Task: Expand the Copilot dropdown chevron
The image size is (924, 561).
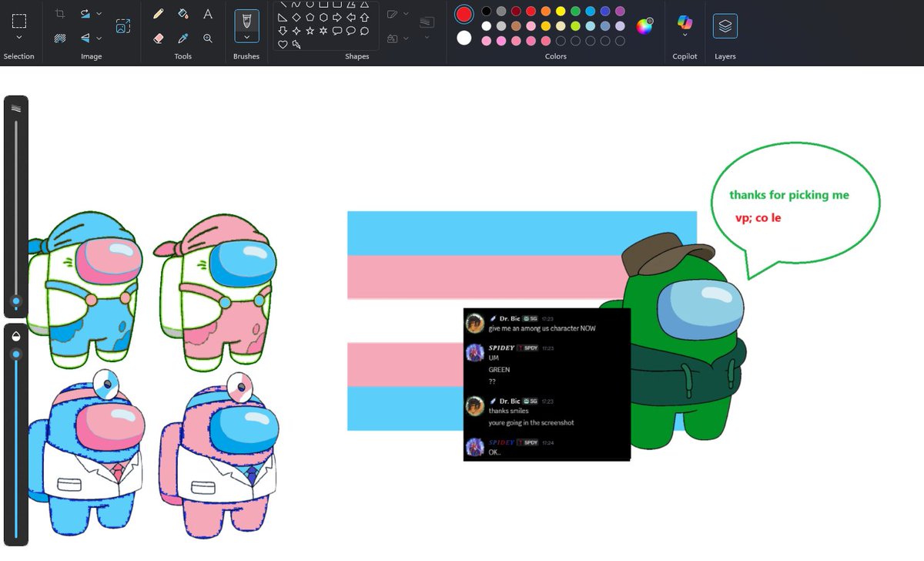Action: point(685,36)
